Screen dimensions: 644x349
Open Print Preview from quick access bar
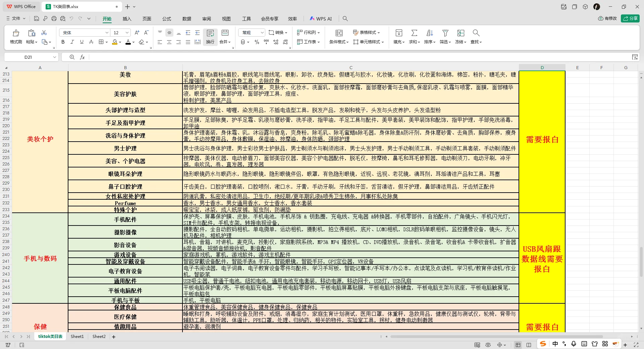point(63,18)
